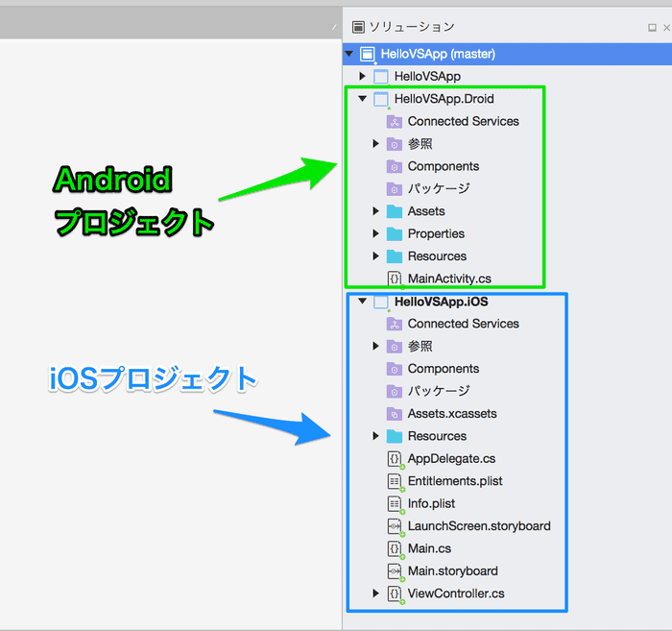Image resolution: width=672 pixels, height=631 pixels.
Task: Expand the HelloVSApp shared project
Action: tap(362, 76)
